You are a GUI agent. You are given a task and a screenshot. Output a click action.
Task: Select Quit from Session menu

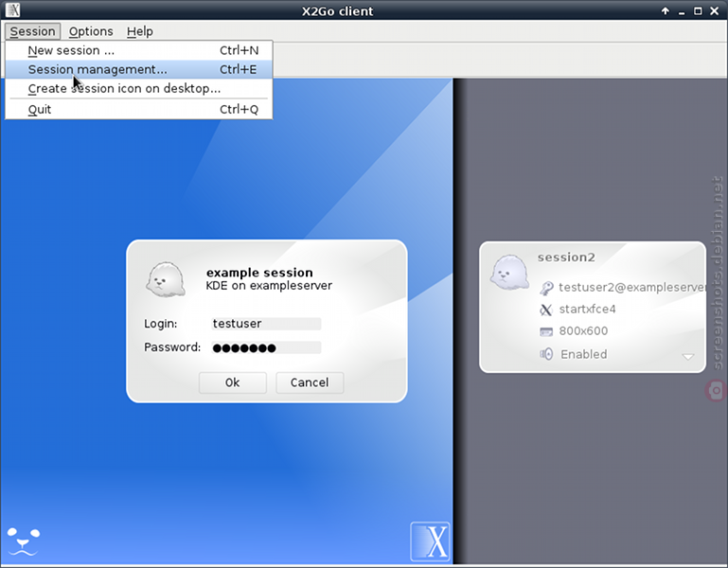[x=139, y=109]
